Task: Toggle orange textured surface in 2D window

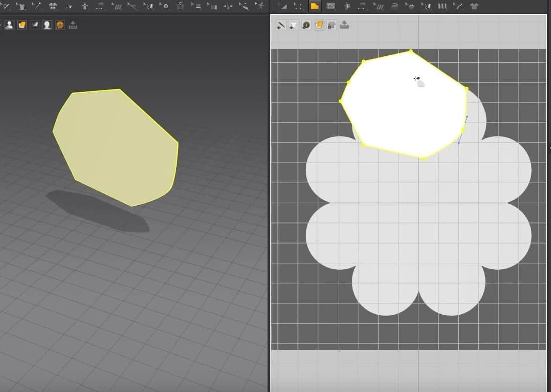Action: click(x=319, y=25)
